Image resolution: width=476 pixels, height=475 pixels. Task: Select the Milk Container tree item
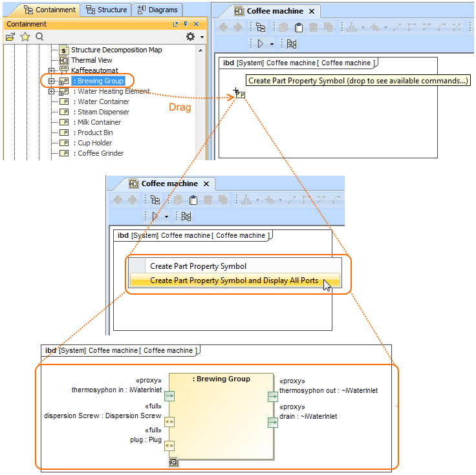coord(99,122)
